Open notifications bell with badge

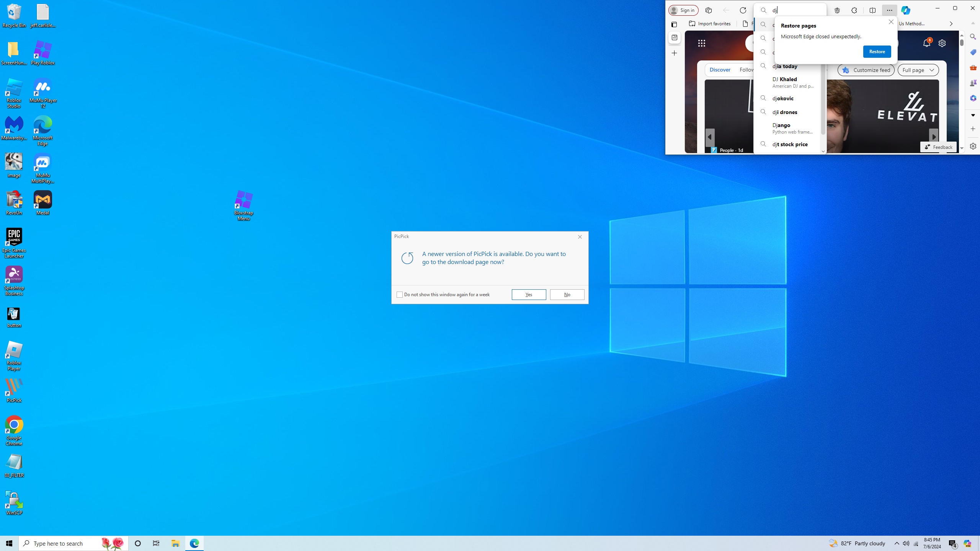tap(926, 43)
